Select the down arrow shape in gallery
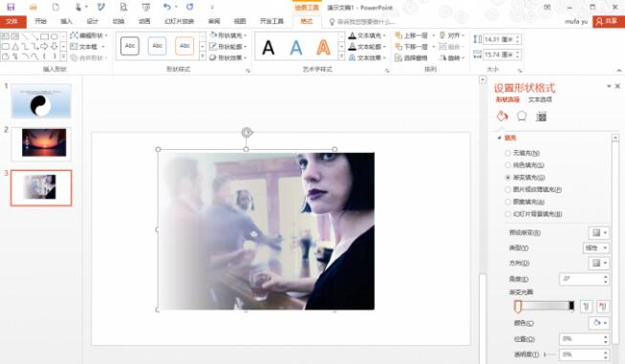Screen dimensions: 625x364 (54, 47)
